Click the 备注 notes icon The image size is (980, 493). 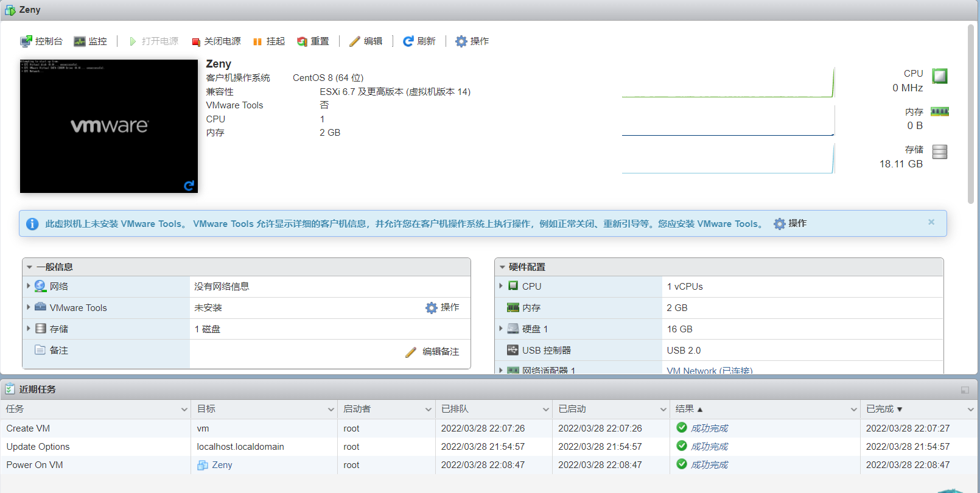point(40,350)
